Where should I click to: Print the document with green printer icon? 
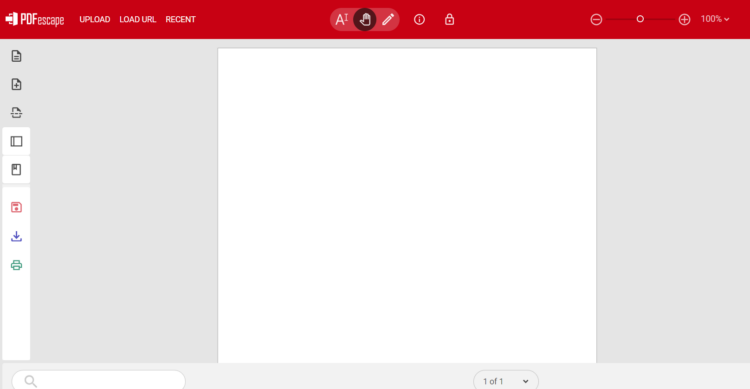(x=16, y=265)
